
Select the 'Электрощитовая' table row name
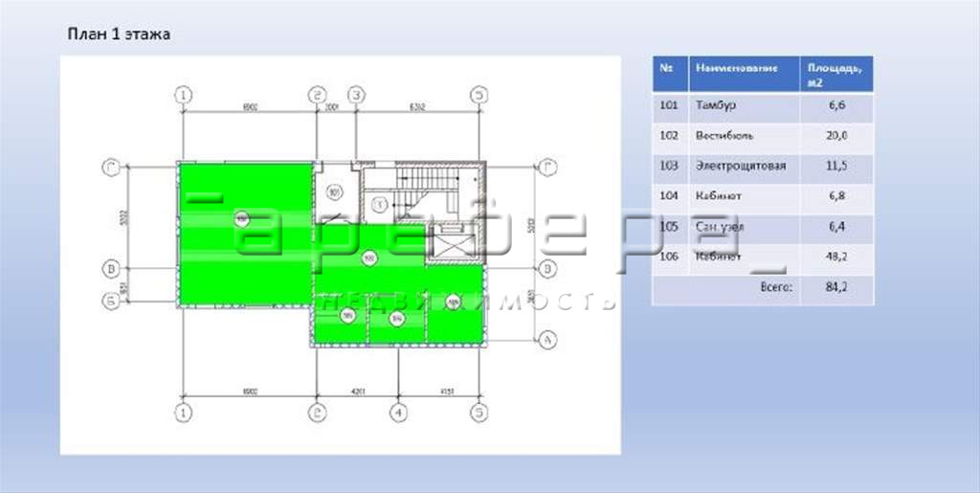coord(740,166)
